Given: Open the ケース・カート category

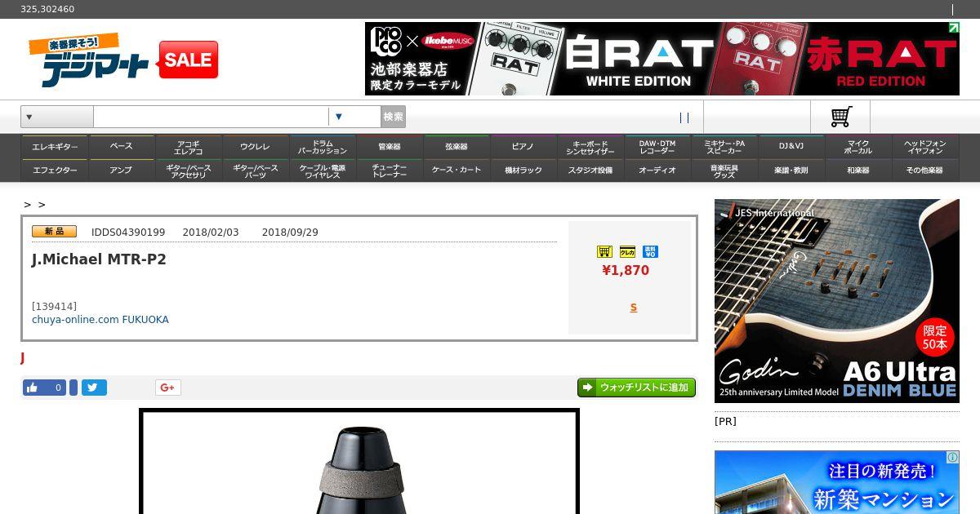Looking at the screenshot, I should point(456,171).
